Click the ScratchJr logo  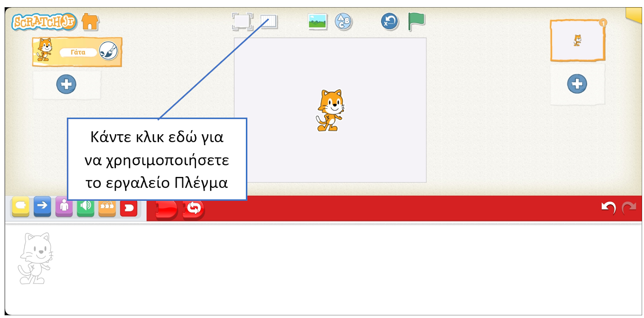[44, 22]
